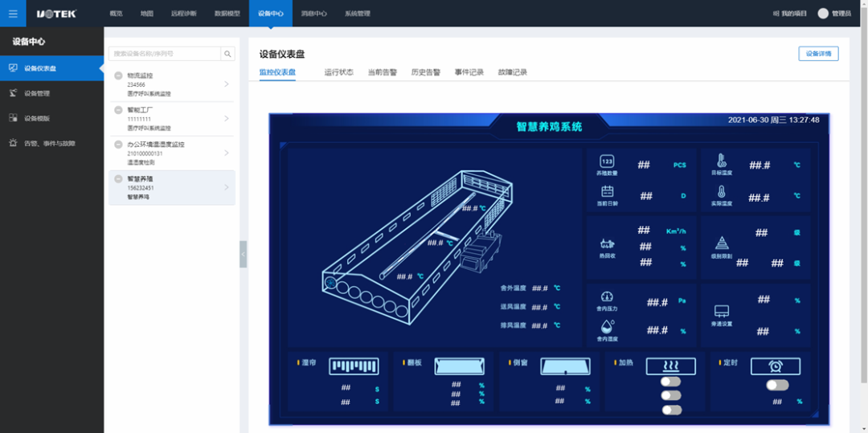
Task: Click the device search input field
Action: 165,54
